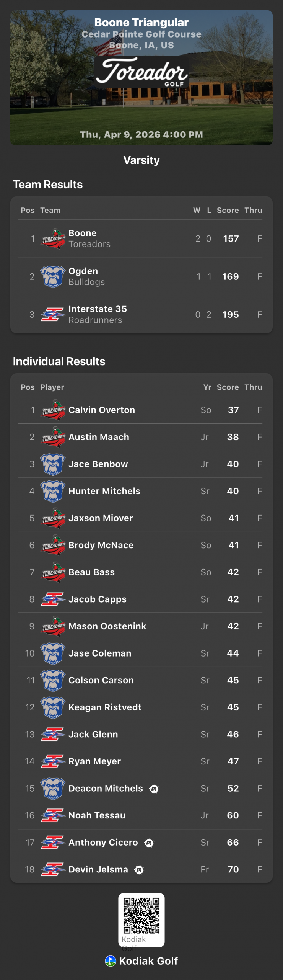This screenshot has width=283, height=980.
Task: Click the Boone Triangular event title
Action: (141, 23)
